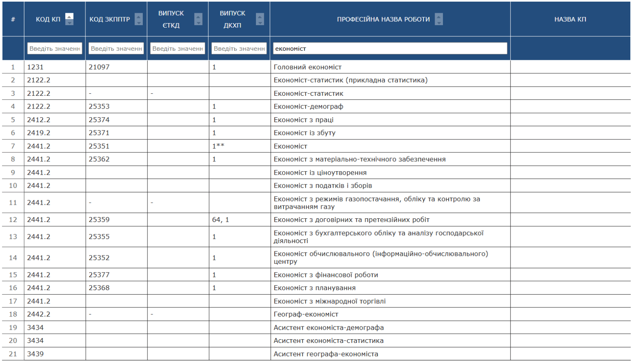Click the code 21097 cell
This screenshot has width=634, height=364.
tap(99, 67)
